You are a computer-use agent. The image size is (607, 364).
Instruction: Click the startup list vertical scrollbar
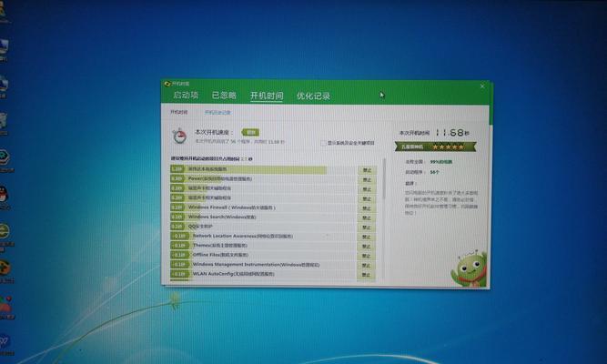384,179
